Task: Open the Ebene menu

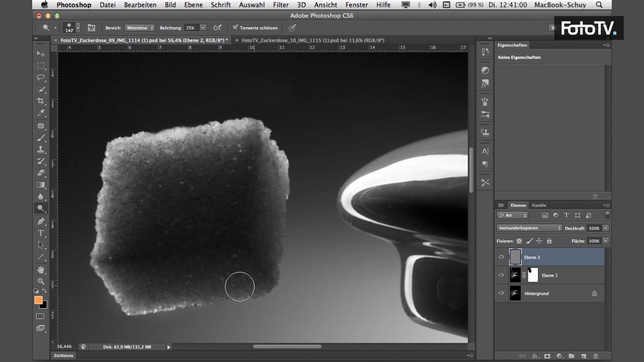Action: 193,5
